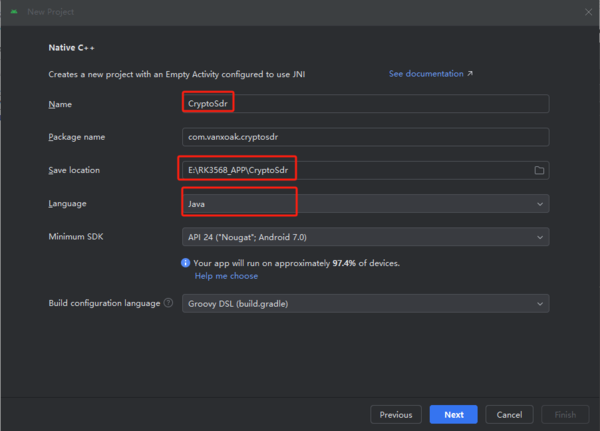This screenshot has width=600, height=431.
Task: Click the blue info icon about device coverage
Action: tap(185, 263)
